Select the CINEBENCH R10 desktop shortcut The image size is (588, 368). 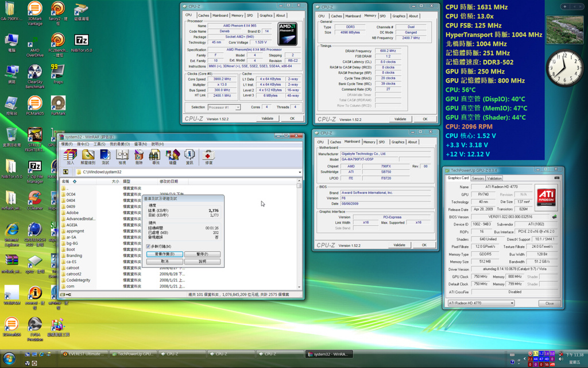pyautogui.click(x=35, y=235)
